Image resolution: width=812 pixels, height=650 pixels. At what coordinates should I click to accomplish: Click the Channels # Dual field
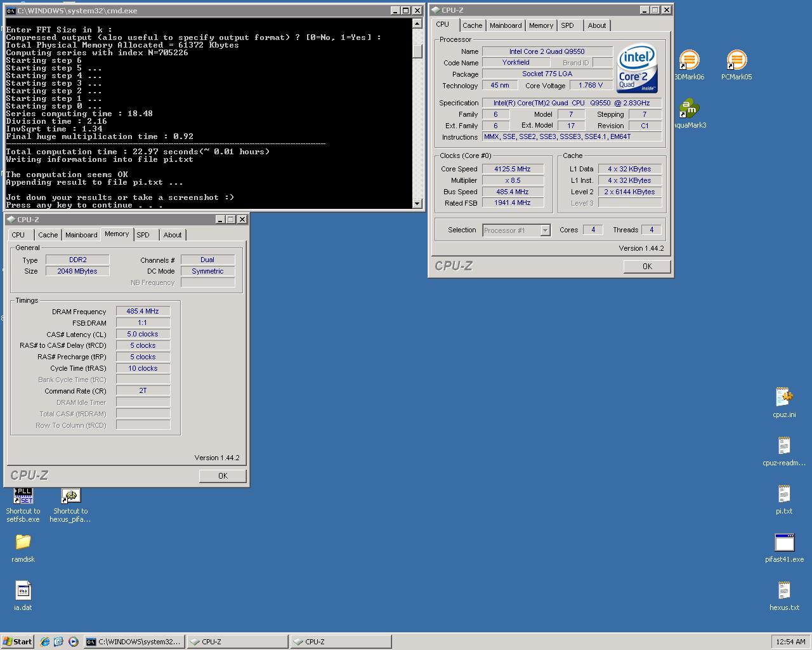pos(207,260)
